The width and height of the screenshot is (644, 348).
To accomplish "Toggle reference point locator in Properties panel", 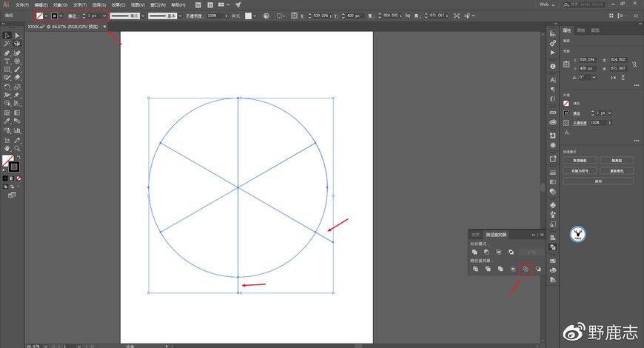I will [566, 64].
